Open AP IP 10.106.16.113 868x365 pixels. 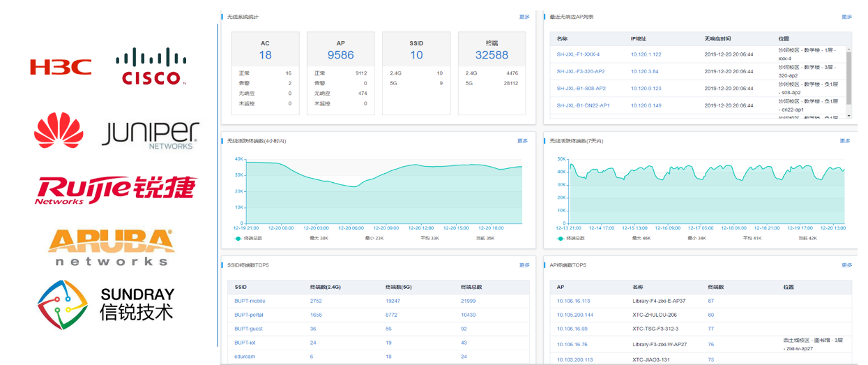point(573,301)
